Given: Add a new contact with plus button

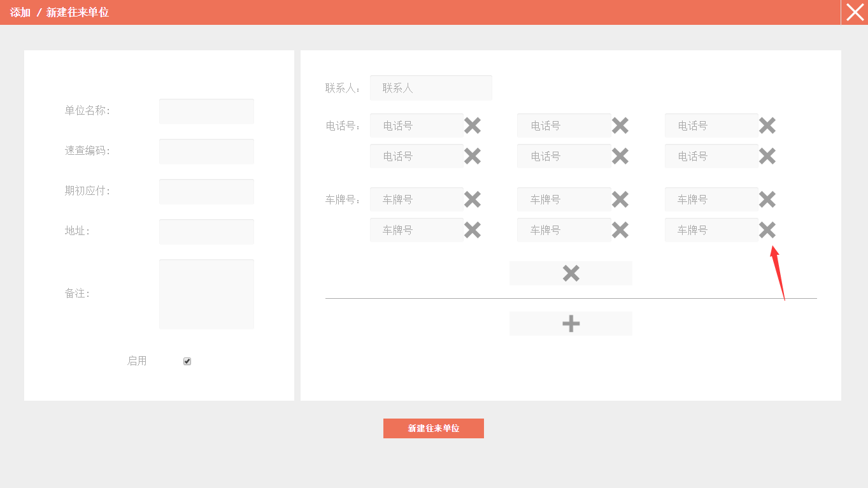Looking at the screenshot, I should point(571,324).
